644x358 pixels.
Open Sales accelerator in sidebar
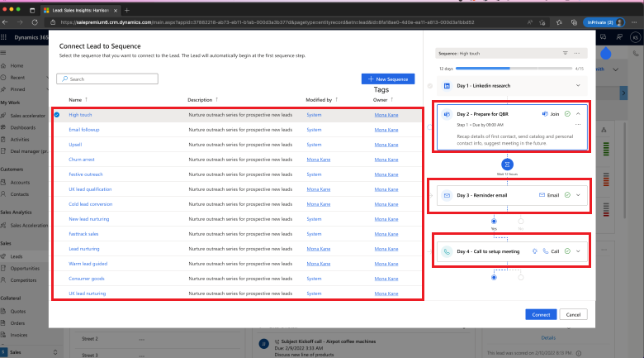[27, 116]
